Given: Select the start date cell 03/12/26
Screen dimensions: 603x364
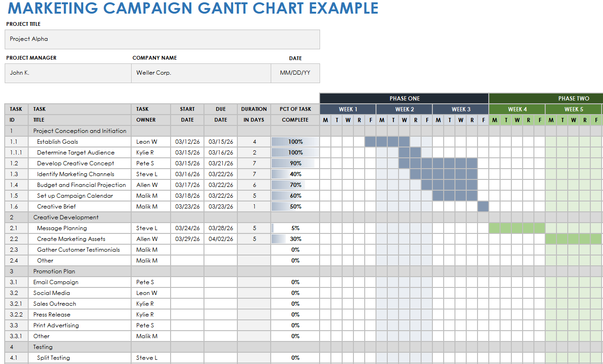Looking at the screenshot, I should (187, 142).
